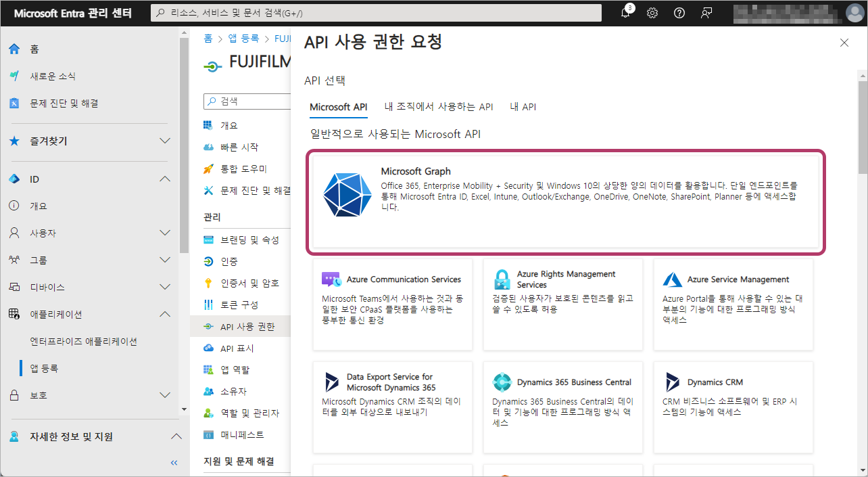Click the 애플리케이션 grid icon
Screen dimensions: 868x477
14,314
